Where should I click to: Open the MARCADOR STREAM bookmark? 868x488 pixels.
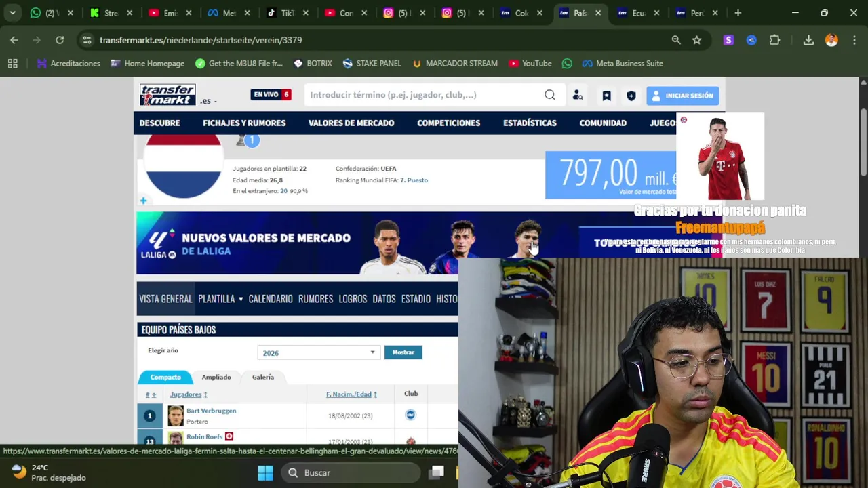pos(454,63)
